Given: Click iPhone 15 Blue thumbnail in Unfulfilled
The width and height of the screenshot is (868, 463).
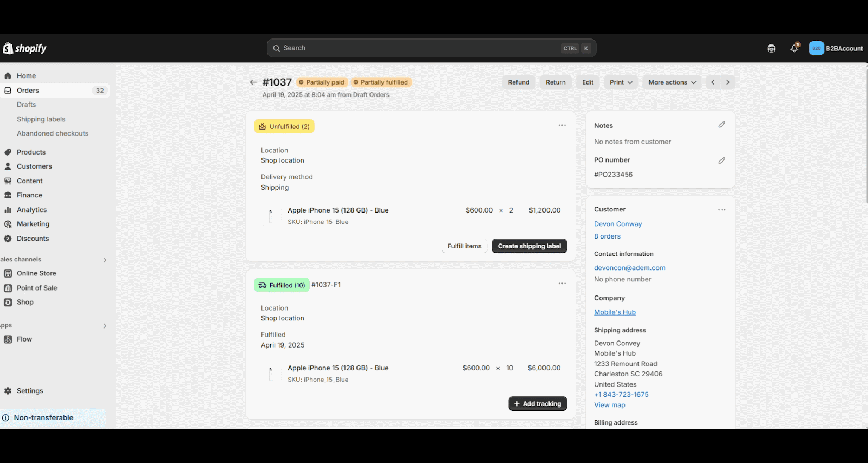Looking at the screenshot, I should pyautogui.click(x=270, y=215).
